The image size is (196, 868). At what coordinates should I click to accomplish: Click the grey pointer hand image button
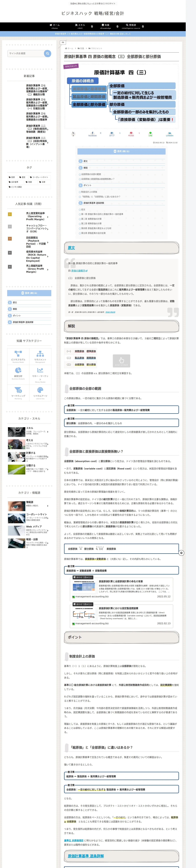pos(121,361)
